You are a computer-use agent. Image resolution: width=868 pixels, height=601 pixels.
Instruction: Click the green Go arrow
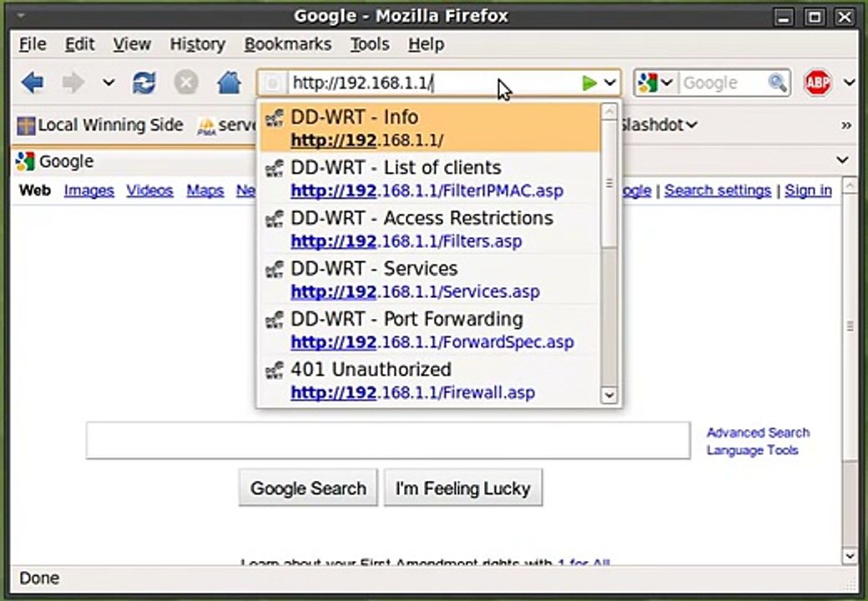(x=589, y=83)
